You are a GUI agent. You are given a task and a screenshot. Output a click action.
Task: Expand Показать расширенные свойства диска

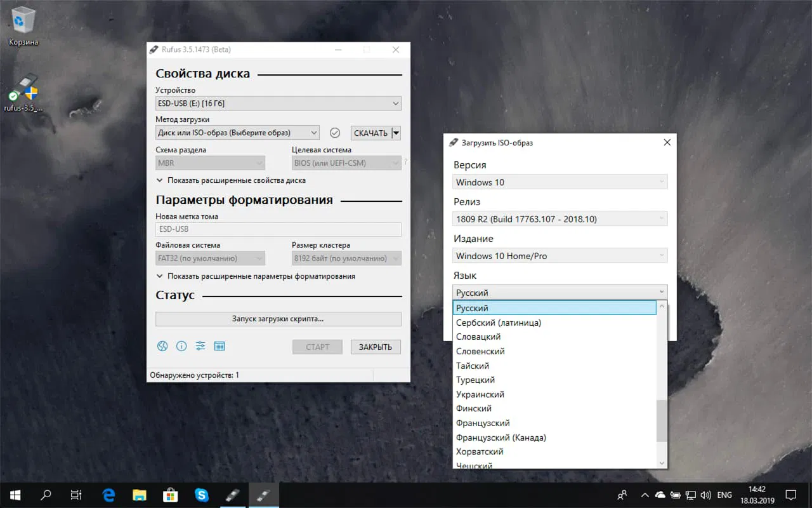(x=231, y=180)
